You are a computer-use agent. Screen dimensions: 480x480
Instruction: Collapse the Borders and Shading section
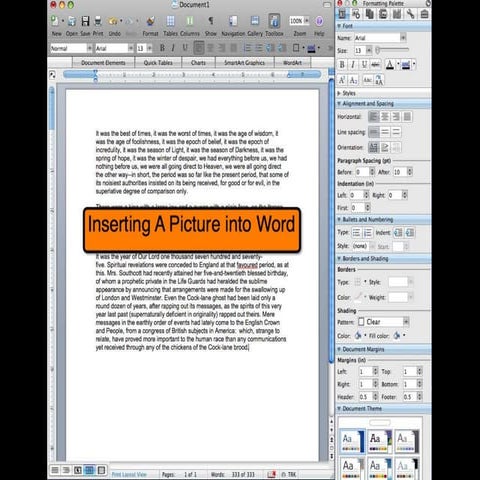tap(339, 259)
